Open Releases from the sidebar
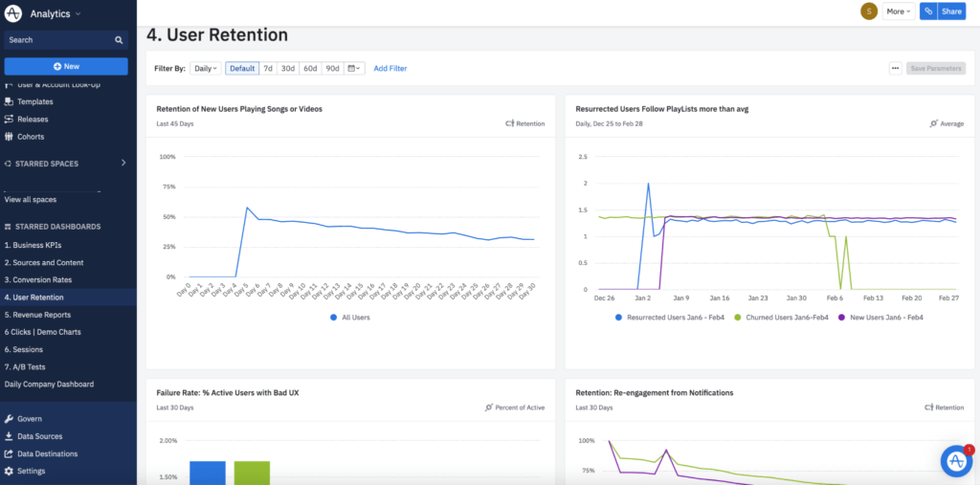Image resolution: width=980 pixels, height=485 pixels. 33,120
